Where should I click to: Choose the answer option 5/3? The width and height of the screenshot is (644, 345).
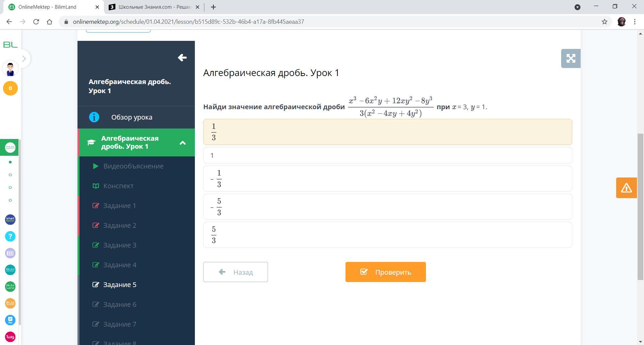coord(387,235)
